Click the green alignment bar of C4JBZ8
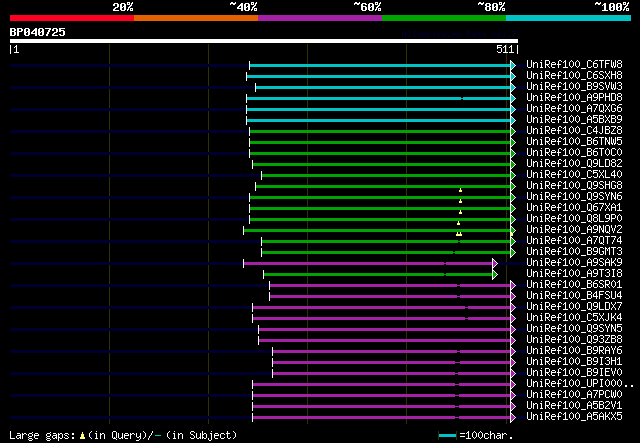Image resolution: width=640 pixels, height=443 pixels. [x=380, y=131]
